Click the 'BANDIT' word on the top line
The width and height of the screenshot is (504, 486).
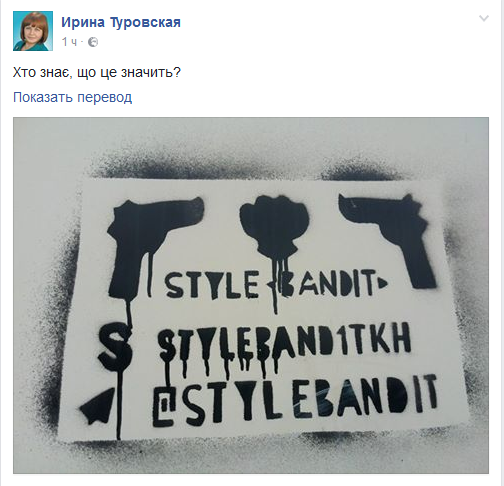[327, 283]
